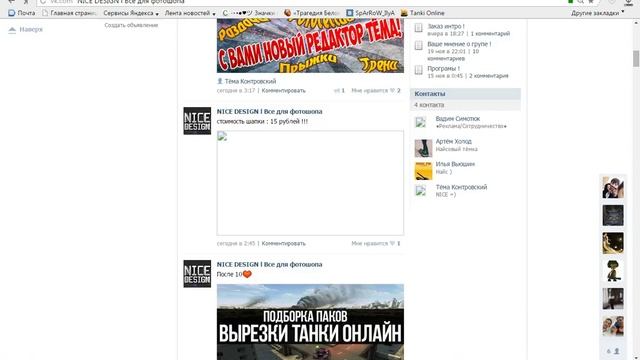Click the yellow avatar of Илья Вьюшин
640x360 pixels.
(x=423, y=171)
